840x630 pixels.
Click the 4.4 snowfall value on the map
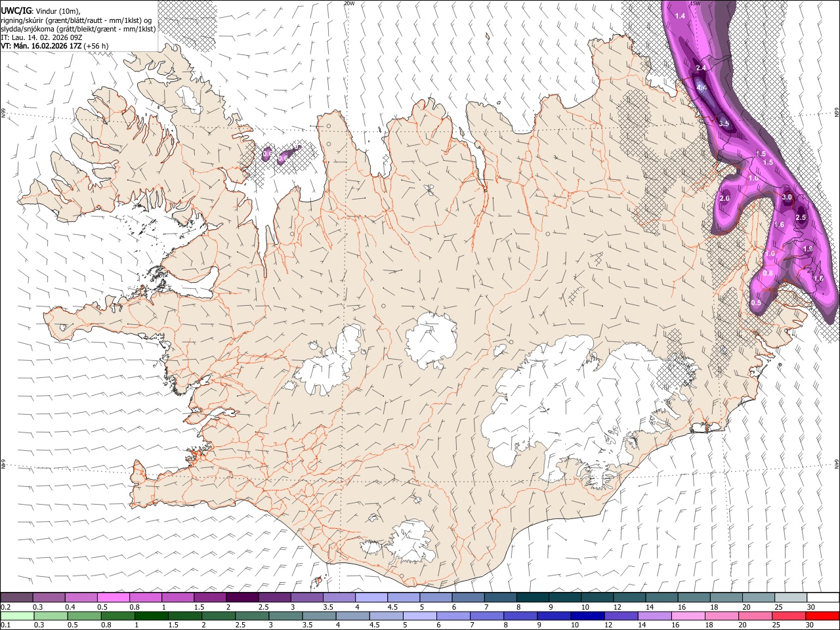[702, 87]
